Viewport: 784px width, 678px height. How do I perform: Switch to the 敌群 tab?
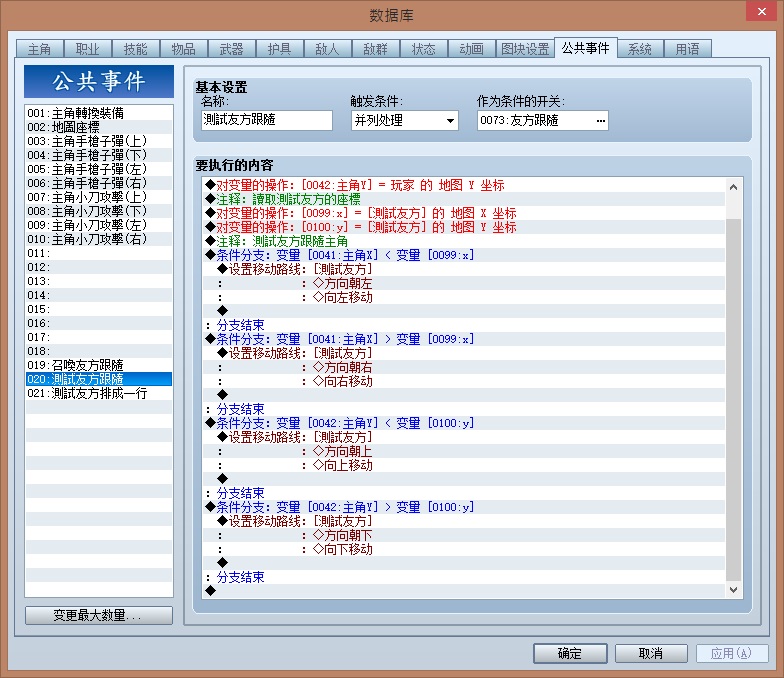[376, 49]
